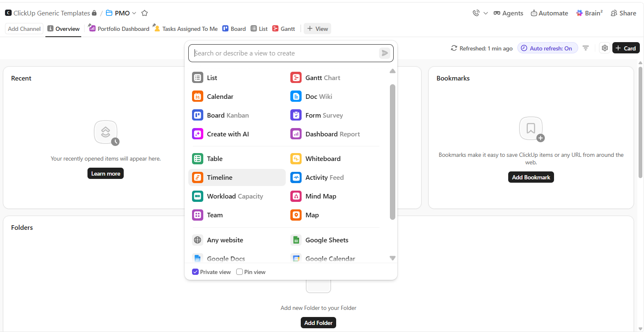Screen dimensions: 644x332
Task: Click the popup scrollbar up arrow
Action: tap(392, 71)
